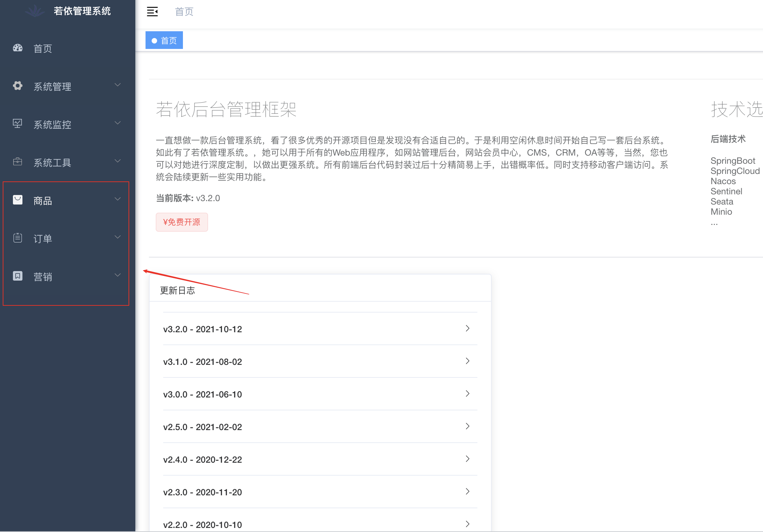This screenshot has height=532, width=763.
Task: Click the hamburger sidebar collapse icon
Action: point(152,12)
